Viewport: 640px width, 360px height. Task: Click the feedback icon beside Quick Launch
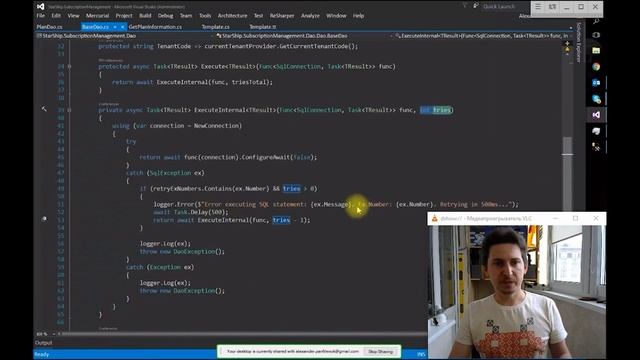tap(476, 6)
